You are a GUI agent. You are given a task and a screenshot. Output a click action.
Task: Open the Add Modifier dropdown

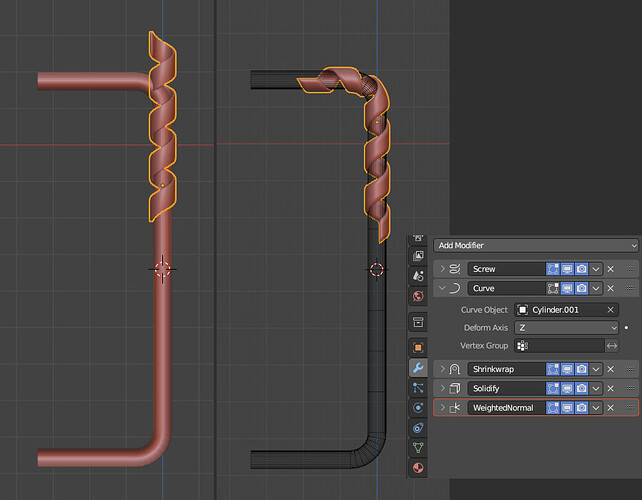click(536, 245)
